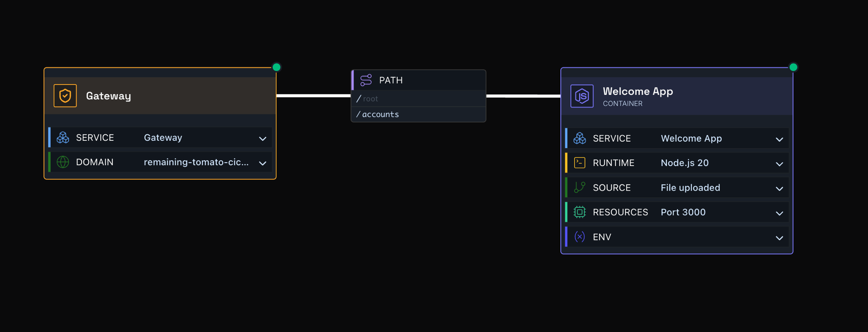
Task: Click the Port 3000 resources value
Action: [683, 212]
